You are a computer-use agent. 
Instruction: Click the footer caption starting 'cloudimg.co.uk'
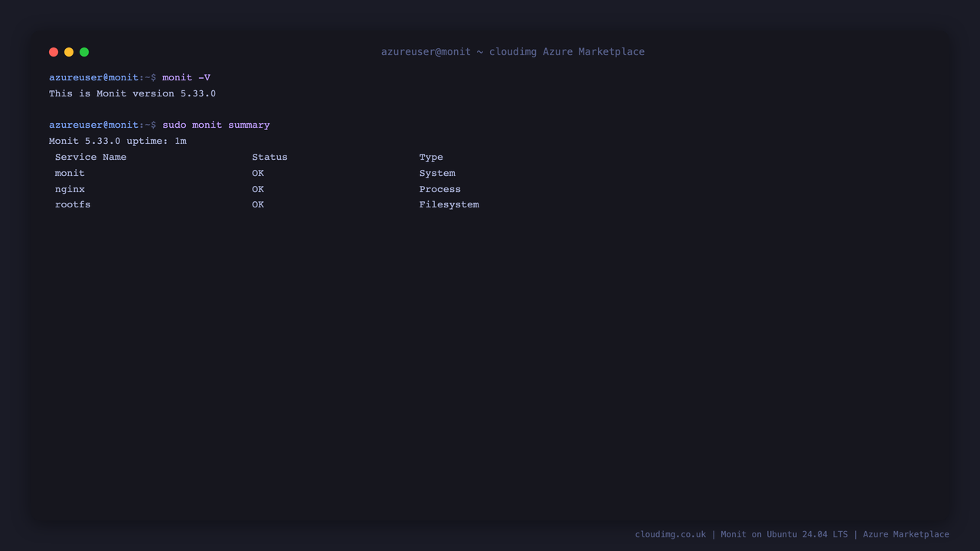coord(792,535)
